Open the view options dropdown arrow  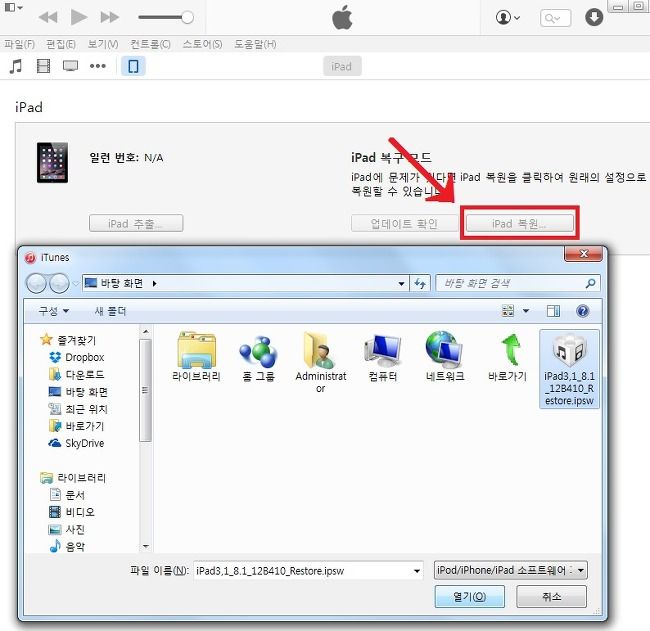pos(526,311)
